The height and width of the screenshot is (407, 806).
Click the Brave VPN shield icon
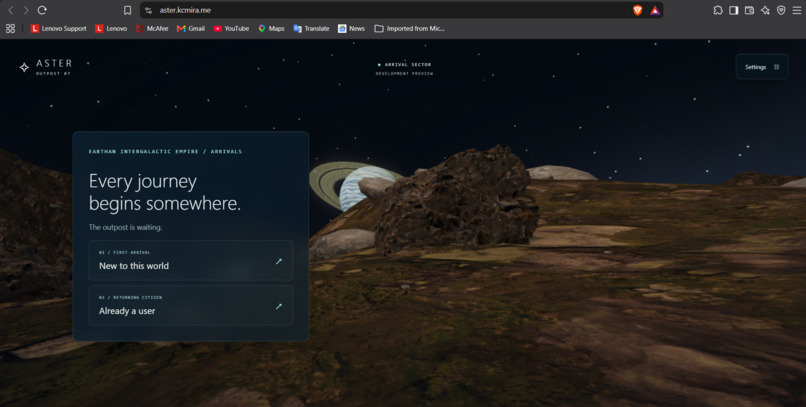point(781,10)
